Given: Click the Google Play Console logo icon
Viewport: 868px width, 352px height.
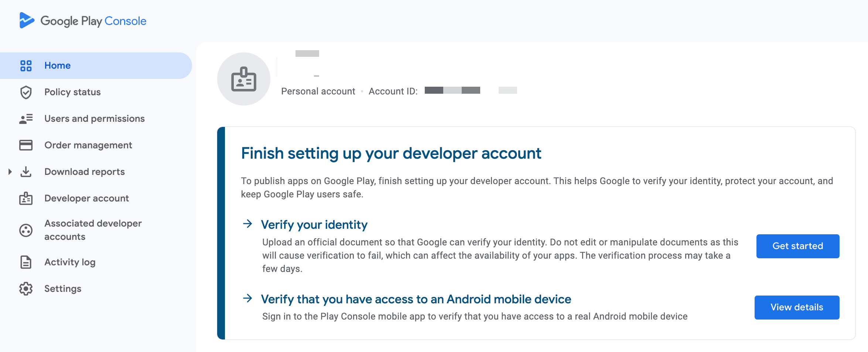Looking at the screenshot, I should point(27,20).
